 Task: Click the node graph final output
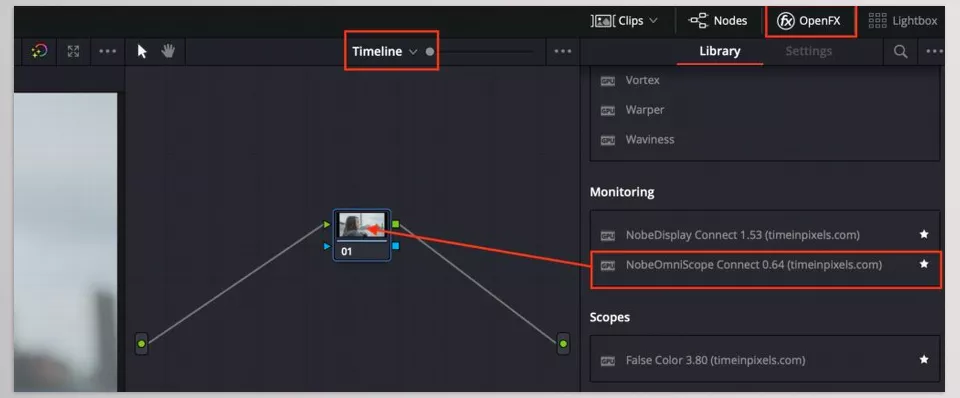(x=563, y=344)
